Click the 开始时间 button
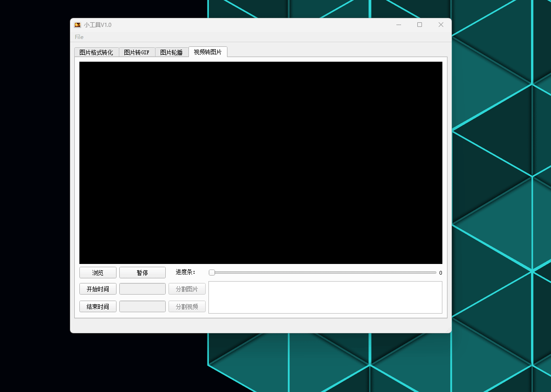Viewport: 551px width, 392px height. tap(97, 289)
